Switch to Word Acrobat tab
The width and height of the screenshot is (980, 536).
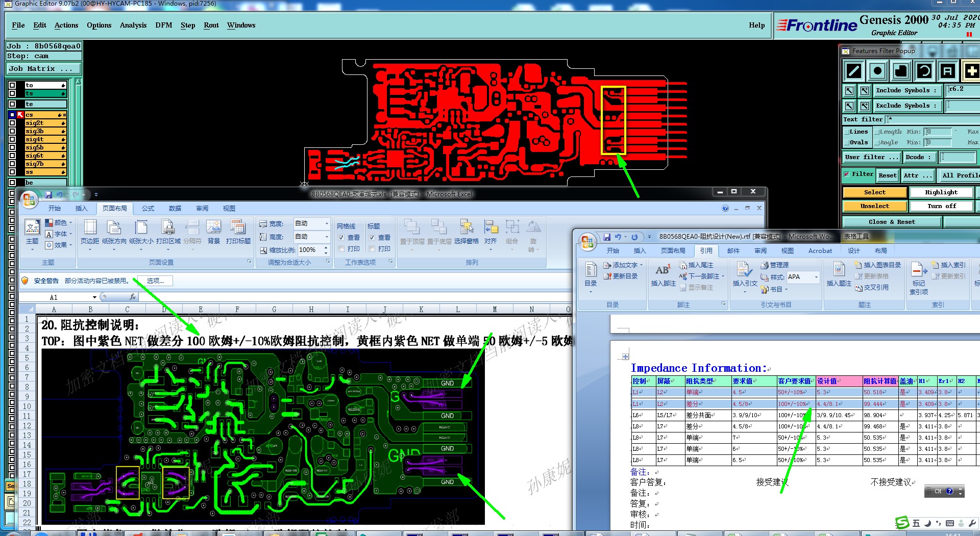820,250
